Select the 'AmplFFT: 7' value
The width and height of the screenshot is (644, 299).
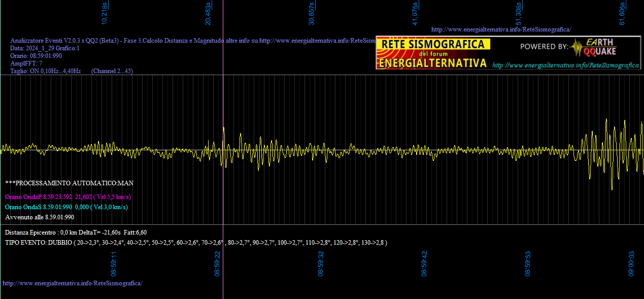(26, 63)
